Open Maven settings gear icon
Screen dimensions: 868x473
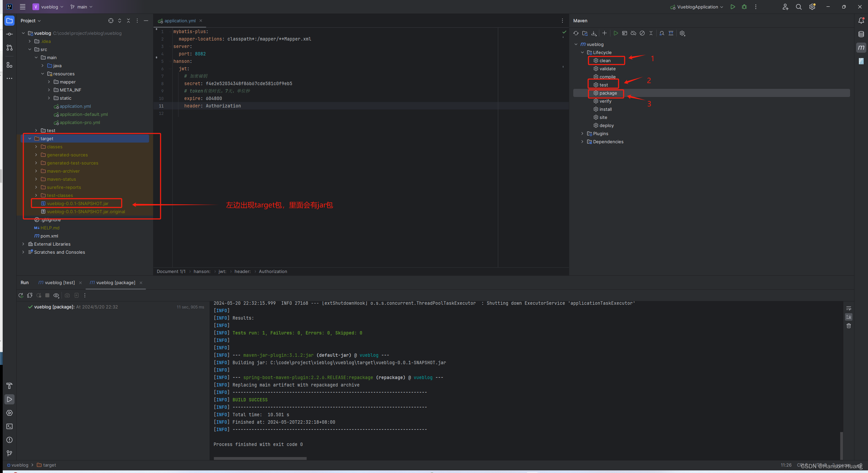tap(682, 33)
